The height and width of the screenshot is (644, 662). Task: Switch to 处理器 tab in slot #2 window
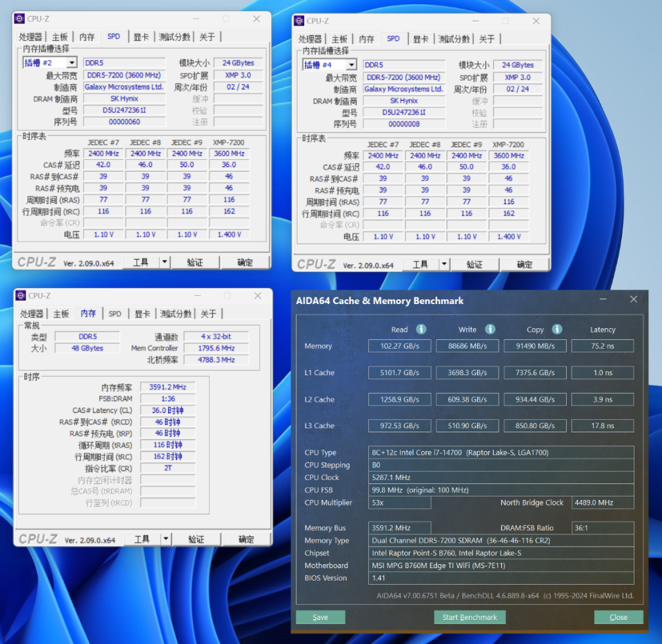[31, 37]
